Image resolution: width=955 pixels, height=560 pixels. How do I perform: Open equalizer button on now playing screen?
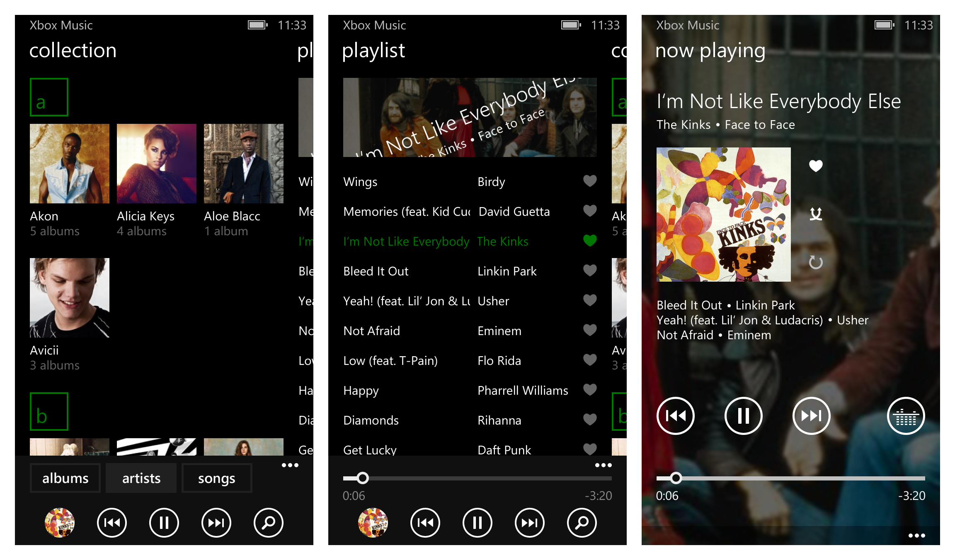(906, 416)
